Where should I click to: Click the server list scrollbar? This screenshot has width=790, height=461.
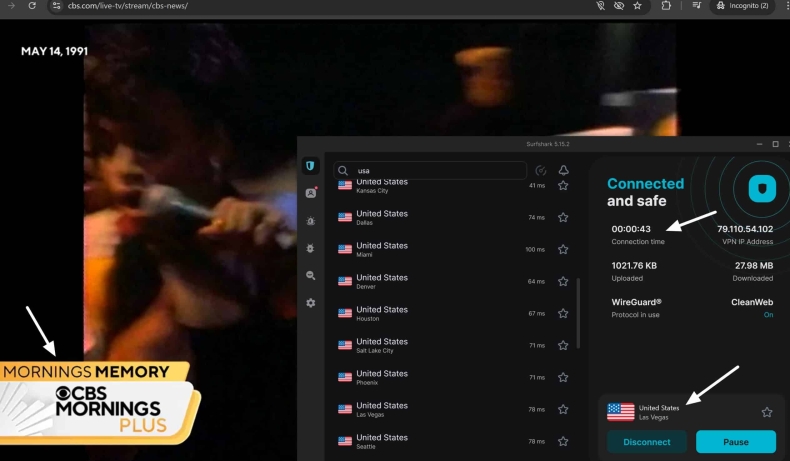[578, 312]
